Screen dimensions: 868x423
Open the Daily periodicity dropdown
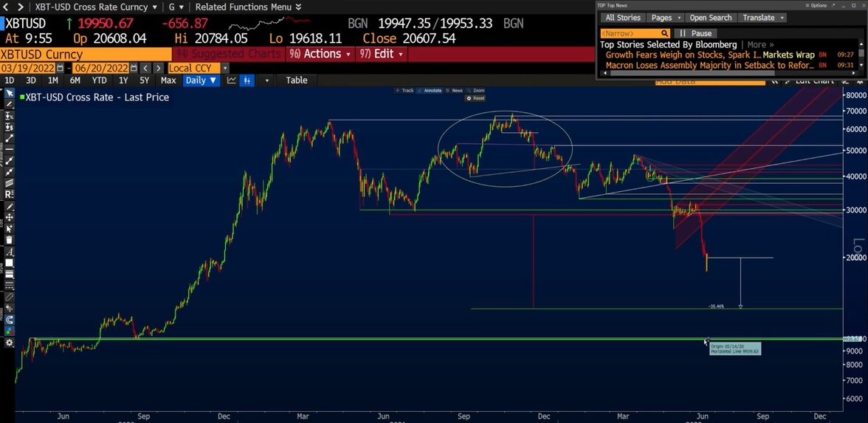201,80
